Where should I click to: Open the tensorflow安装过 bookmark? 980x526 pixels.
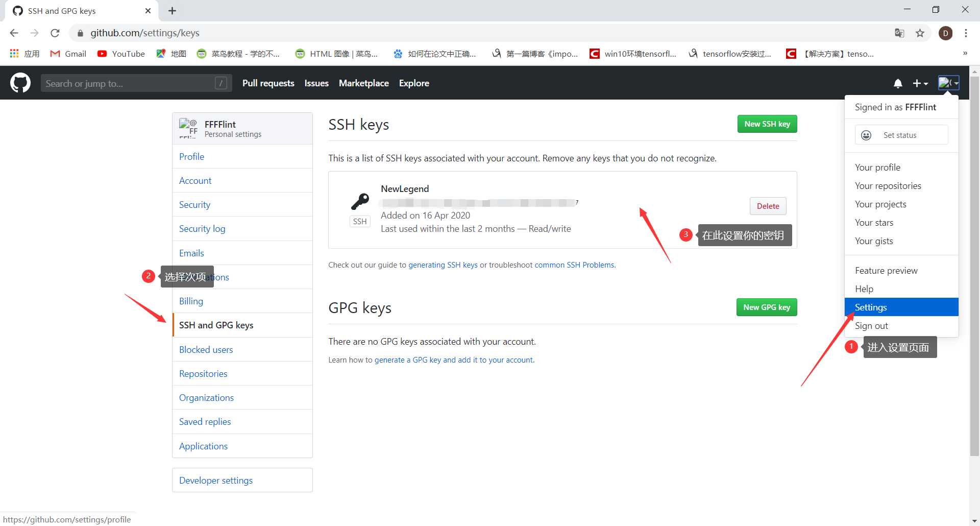coord(730,54)
